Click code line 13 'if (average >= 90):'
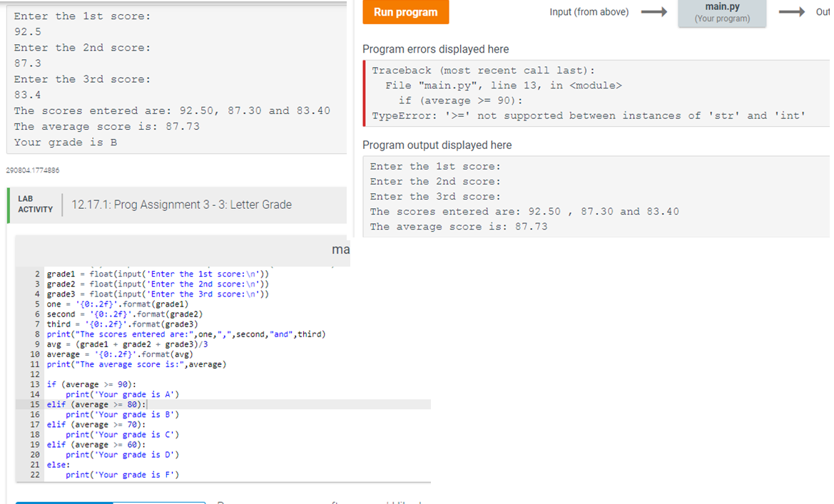 pyautogui.click(x=91, y=384)
